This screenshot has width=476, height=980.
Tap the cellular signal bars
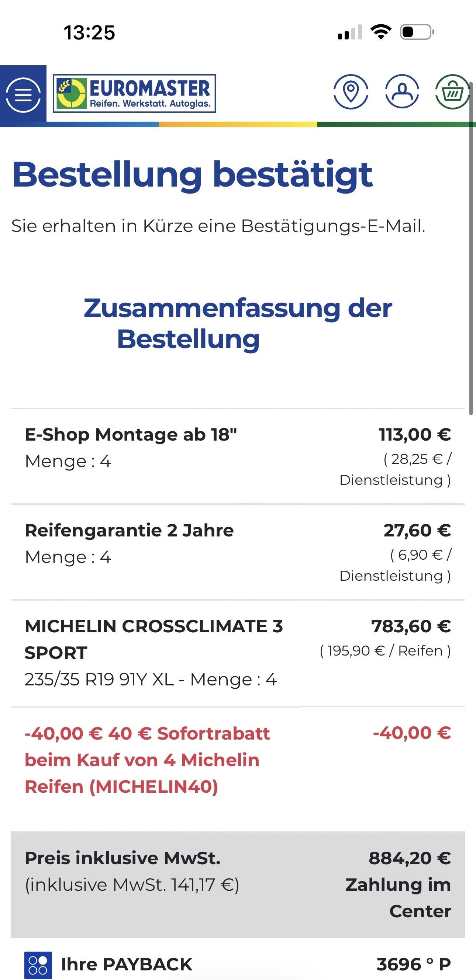click(349, 33)
